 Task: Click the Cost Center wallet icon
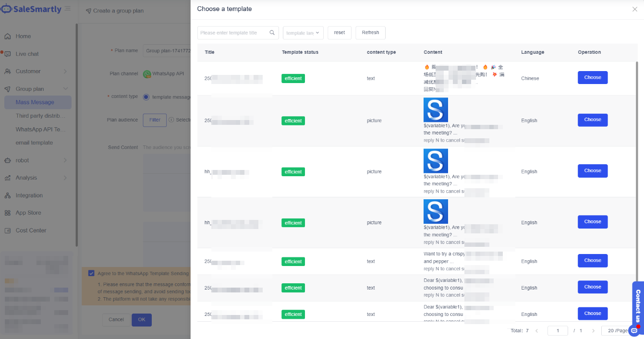8,230
